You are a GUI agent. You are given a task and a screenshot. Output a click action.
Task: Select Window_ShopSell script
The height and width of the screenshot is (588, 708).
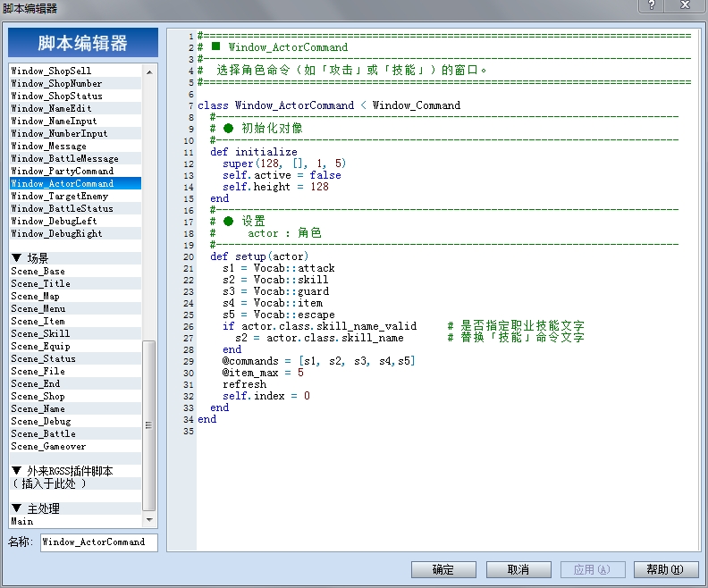pos(75,71)
